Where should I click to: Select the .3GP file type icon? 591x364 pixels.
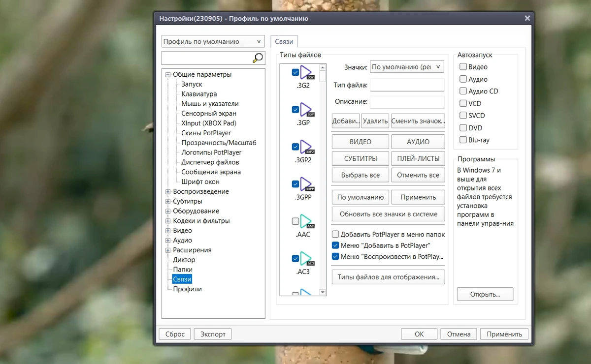coord(307,110)
